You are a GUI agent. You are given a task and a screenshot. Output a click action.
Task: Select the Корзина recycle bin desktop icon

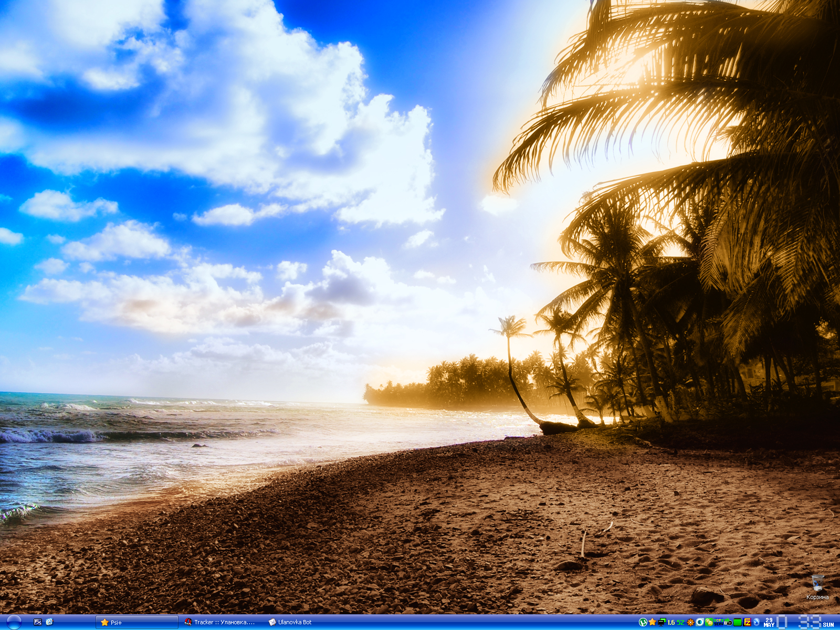pyautogui.click(x=817, y=588)
